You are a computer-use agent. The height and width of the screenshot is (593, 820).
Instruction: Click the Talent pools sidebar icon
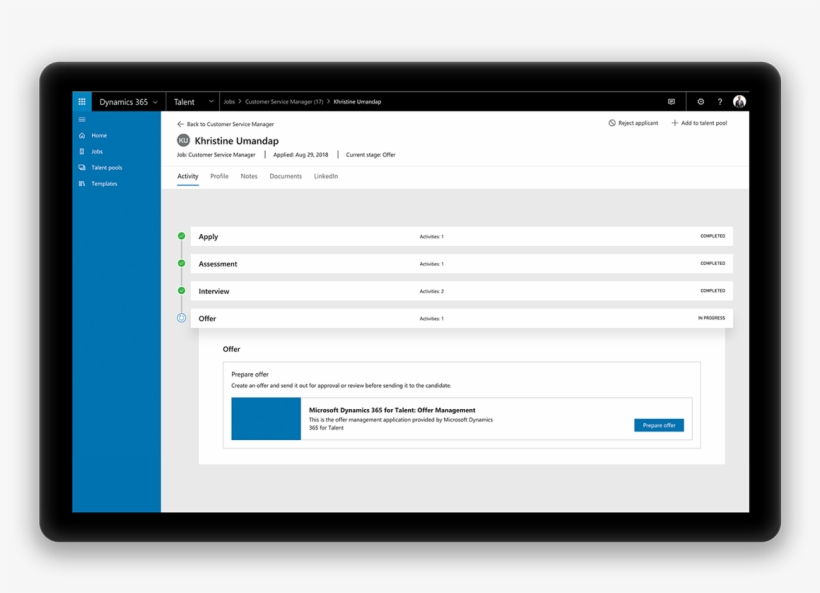[x=82, y=168]
